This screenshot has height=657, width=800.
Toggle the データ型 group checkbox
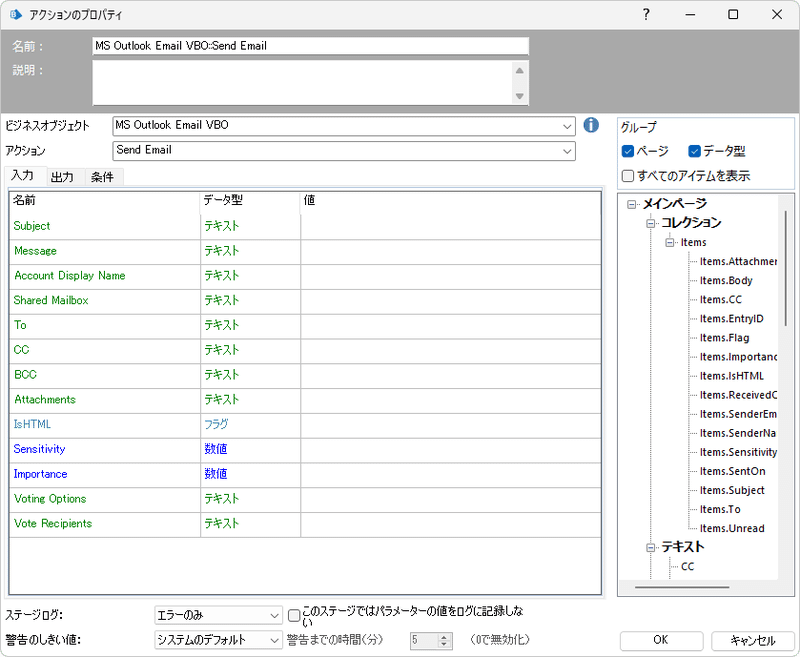694,151
